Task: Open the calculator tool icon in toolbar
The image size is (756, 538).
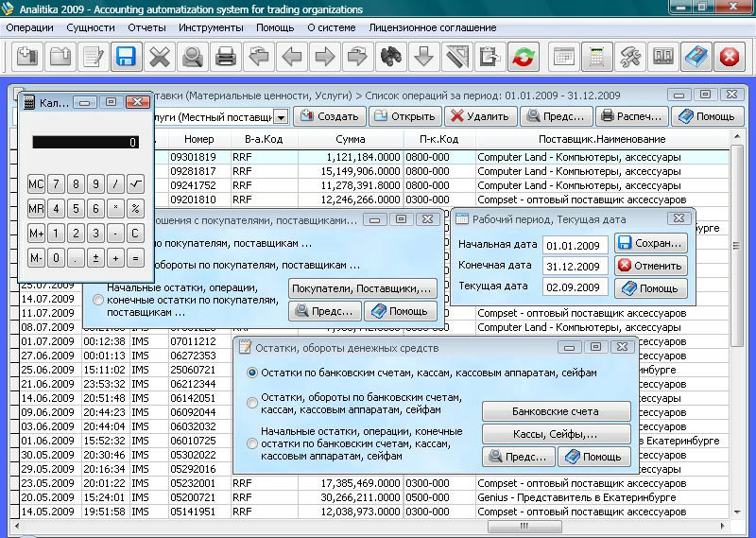Action: 597,57
